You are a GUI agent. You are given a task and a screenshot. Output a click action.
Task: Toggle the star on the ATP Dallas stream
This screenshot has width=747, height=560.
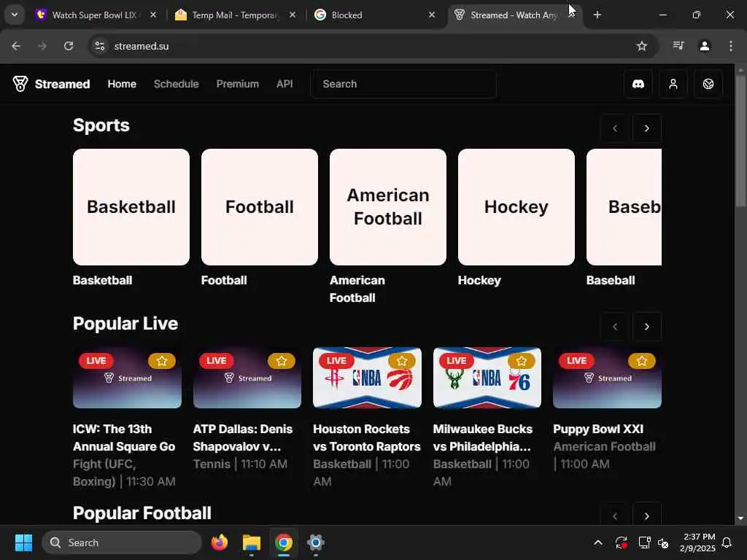(281, 361)
